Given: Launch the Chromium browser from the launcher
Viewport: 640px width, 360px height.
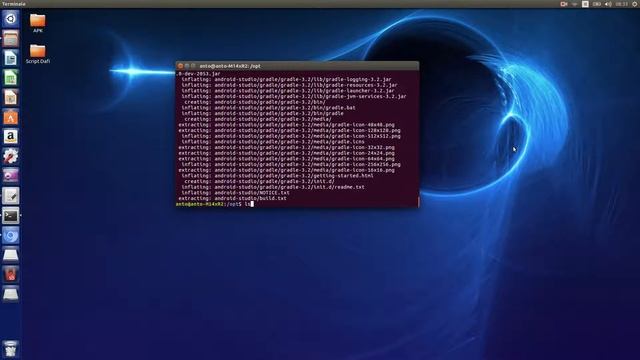Looking at the screenshot, I should [x=11, y=236].
